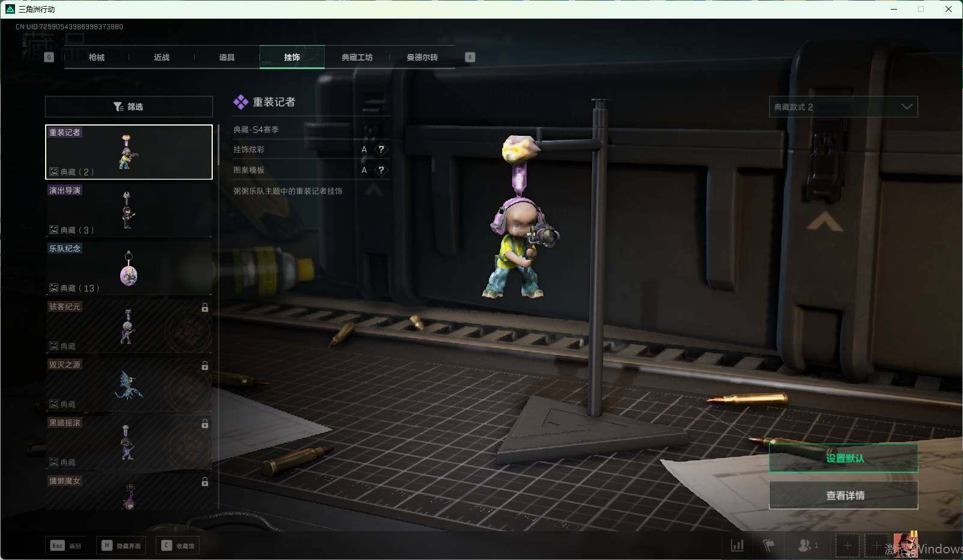
Task: Click the purple rarity icon beside 重装记者 title
Action: (x=240, y=102)
